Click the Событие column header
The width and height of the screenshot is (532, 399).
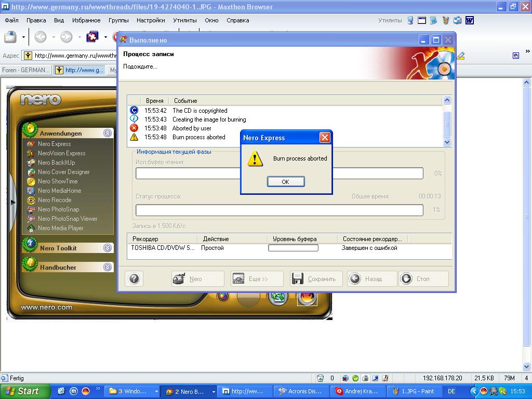pos(185,101)
